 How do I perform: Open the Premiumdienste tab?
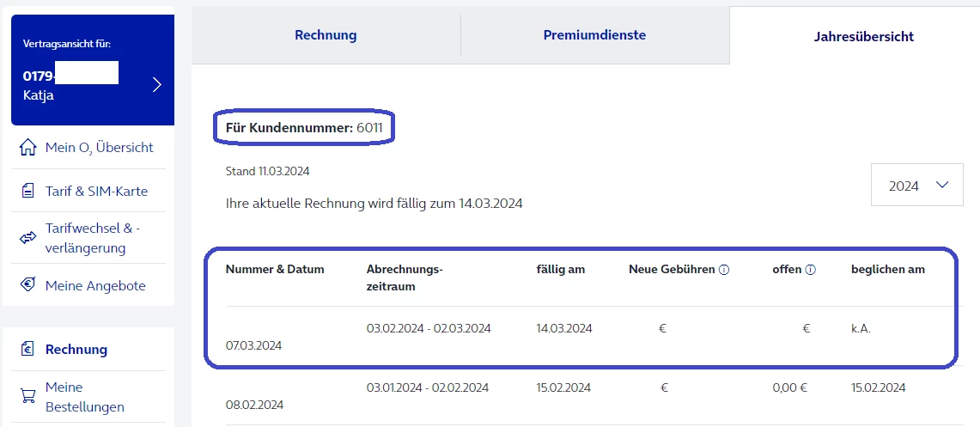tap(594, 35)
